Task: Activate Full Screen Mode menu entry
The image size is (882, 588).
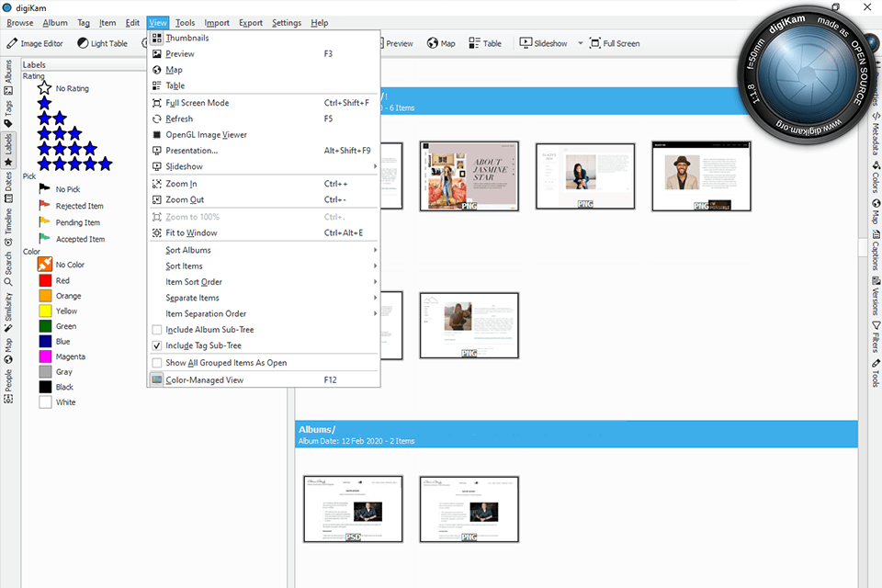Action: point(264,103)
